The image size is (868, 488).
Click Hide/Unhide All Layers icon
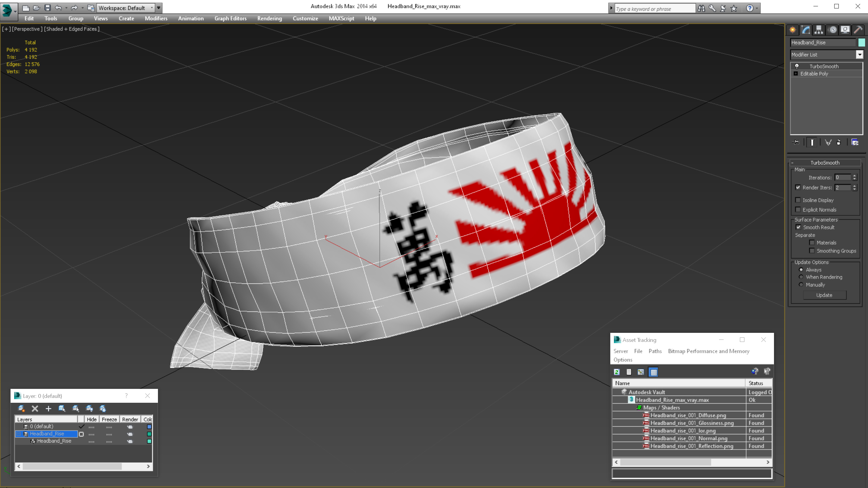point(89,408)
